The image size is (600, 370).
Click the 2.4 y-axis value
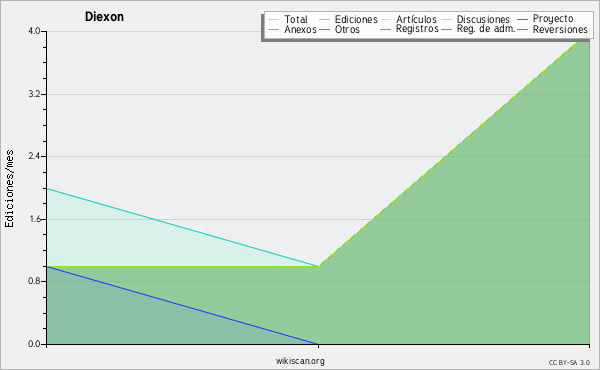click(x=34, y=156)
